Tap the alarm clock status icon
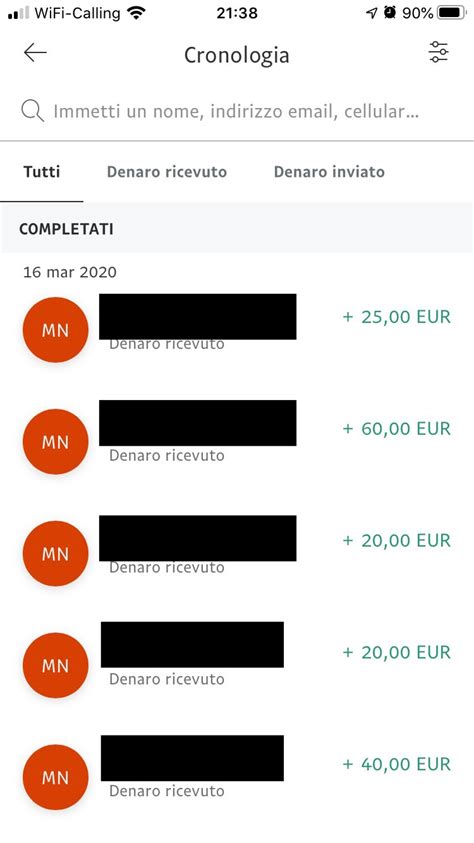474x843 pixels. tap(390, 12)
